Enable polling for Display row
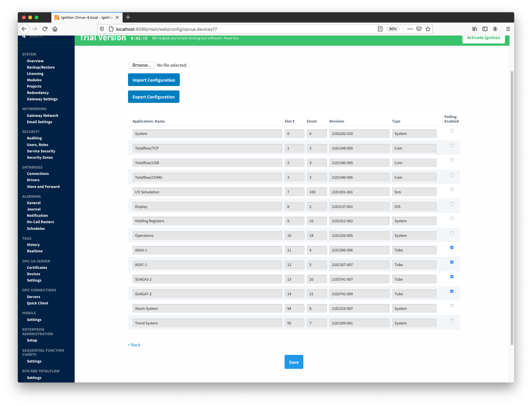532x406 pixels. (452, 204)
